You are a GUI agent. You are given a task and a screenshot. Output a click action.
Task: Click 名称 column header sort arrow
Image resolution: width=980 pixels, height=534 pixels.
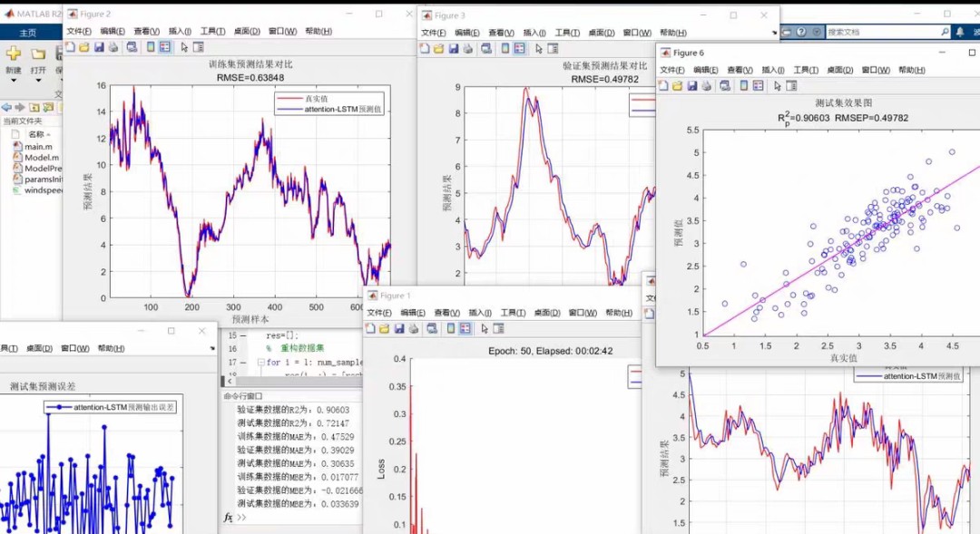48,135
